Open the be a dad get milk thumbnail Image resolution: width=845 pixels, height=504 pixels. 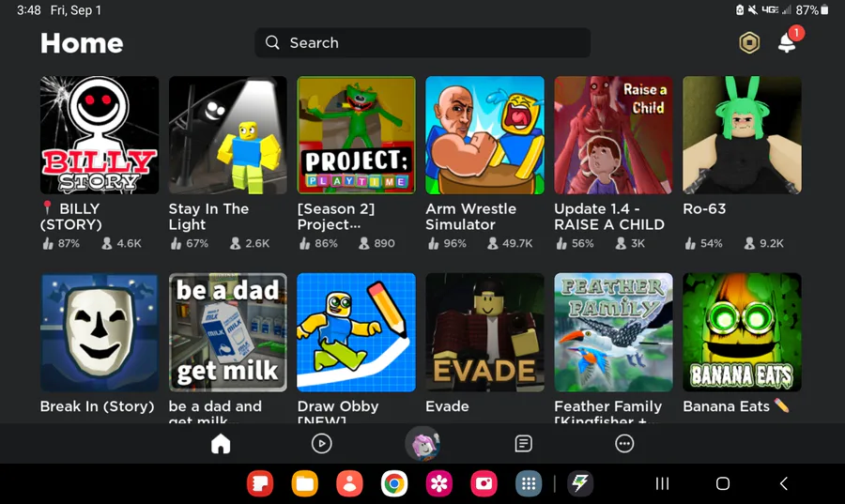[x=228, y=332]
